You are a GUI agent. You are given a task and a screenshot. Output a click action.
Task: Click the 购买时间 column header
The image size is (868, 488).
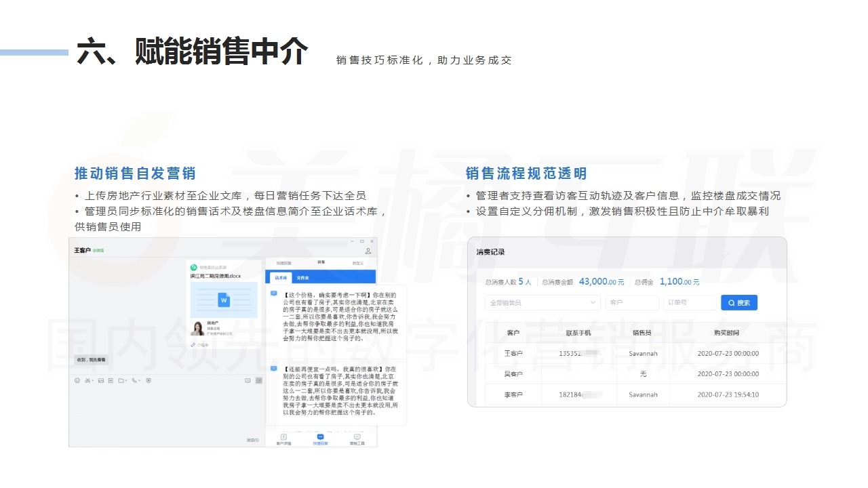click(728, 333)
